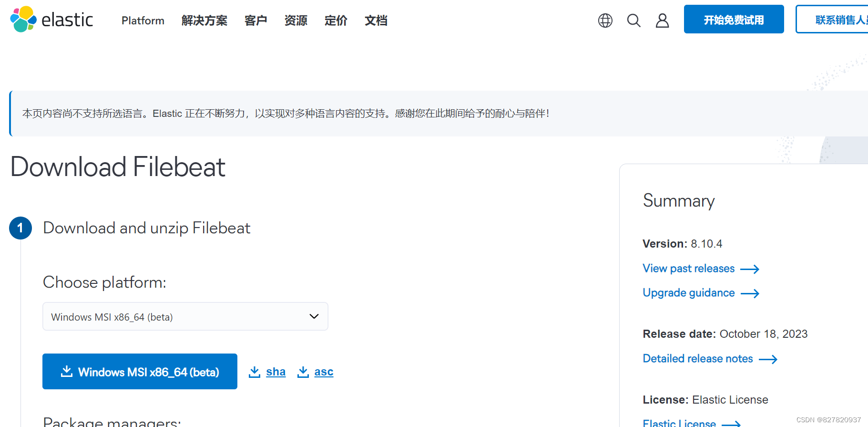Download Windows MSI x86_64 (beta) button
Screen dimensions: 868x427
(140, 371)
